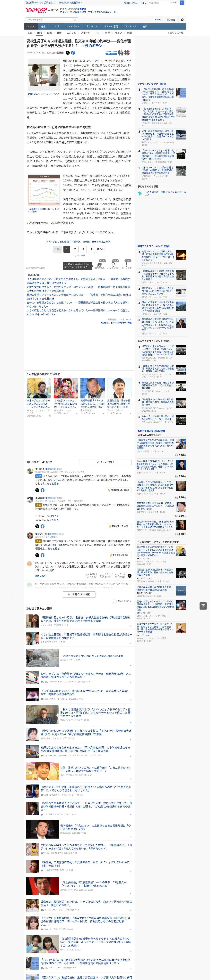Viewport: 210px width, 980px height.
Task: Go to page 4 of the article
Action: tap(91, 249)
